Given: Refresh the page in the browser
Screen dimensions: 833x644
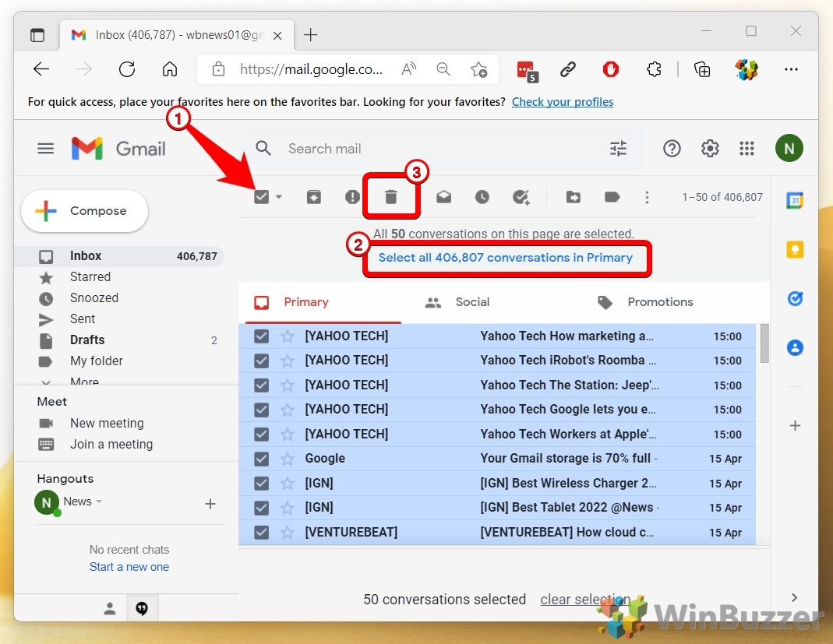Looking at the screenshot, I should (127, 69).
